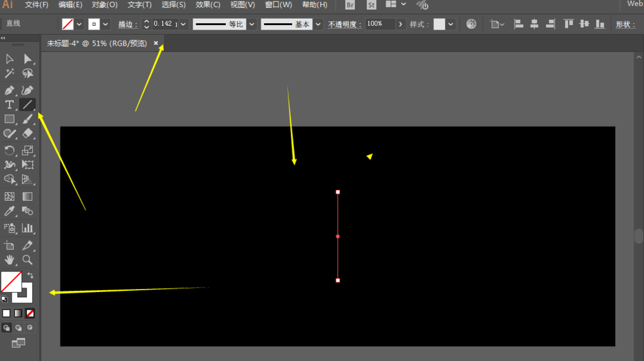The height and width of the screenshot is (361, 644).
Task: Choose the Eyedropper tool
Action: 10,211
